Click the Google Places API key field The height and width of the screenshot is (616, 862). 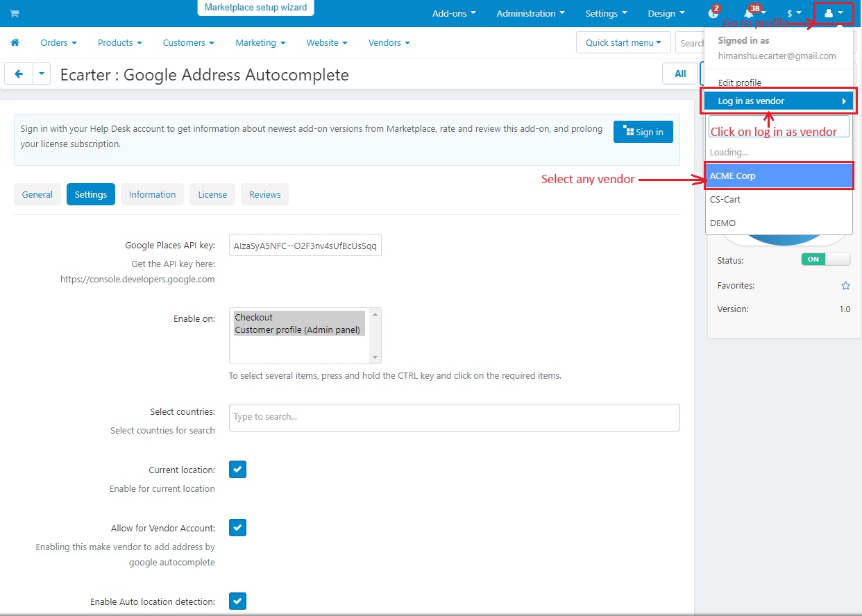[x=305, y=245]
